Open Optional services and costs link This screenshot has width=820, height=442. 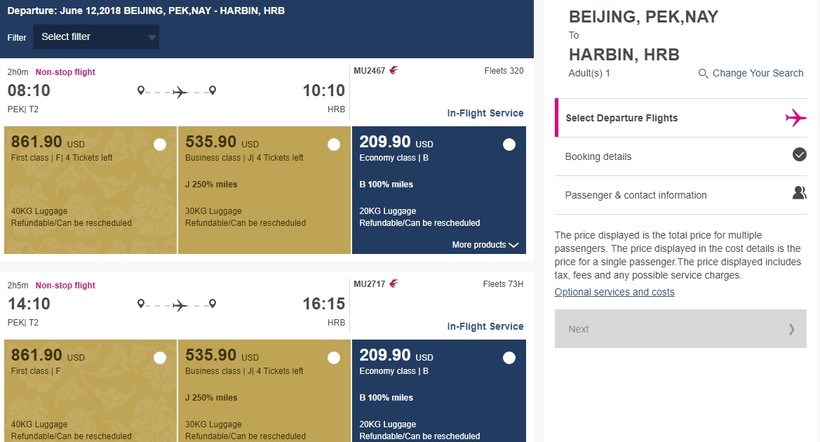pyautogui.click(x=614, y=292)
